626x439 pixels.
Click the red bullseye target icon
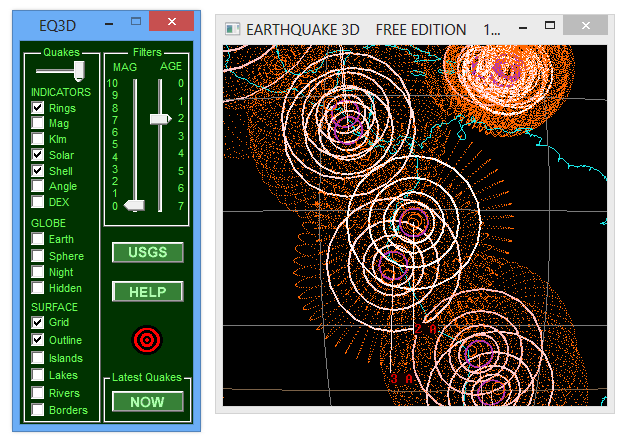click(x=147, y=340)
